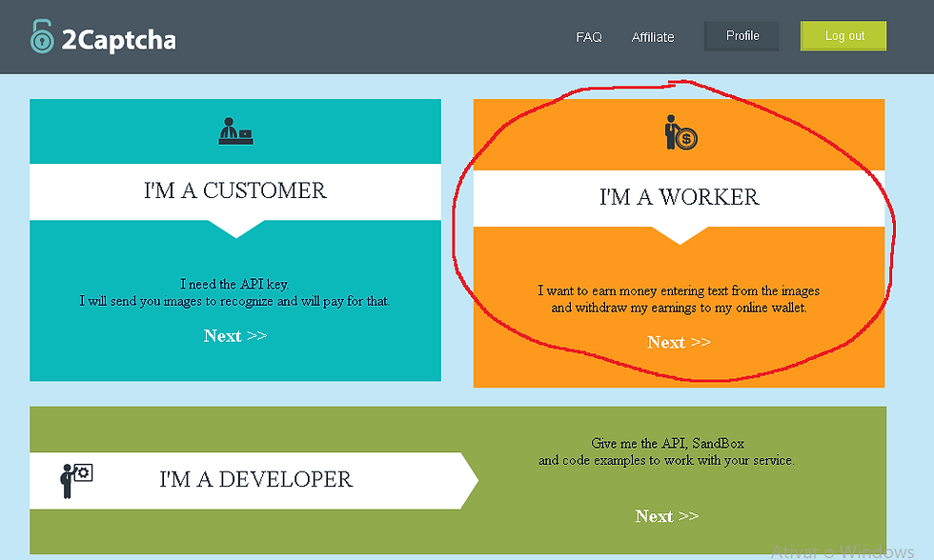This screenshot has width=934, height=560.
Task: Select the I'M A CUSTOMER heading
Action: pyautogui.click(x=235, y=191)
